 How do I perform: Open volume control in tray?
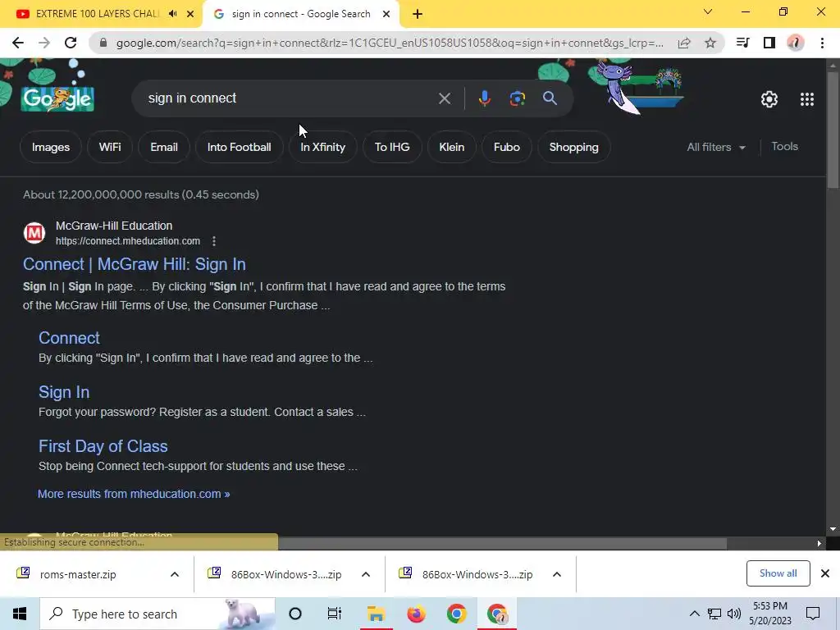(734, 614)
